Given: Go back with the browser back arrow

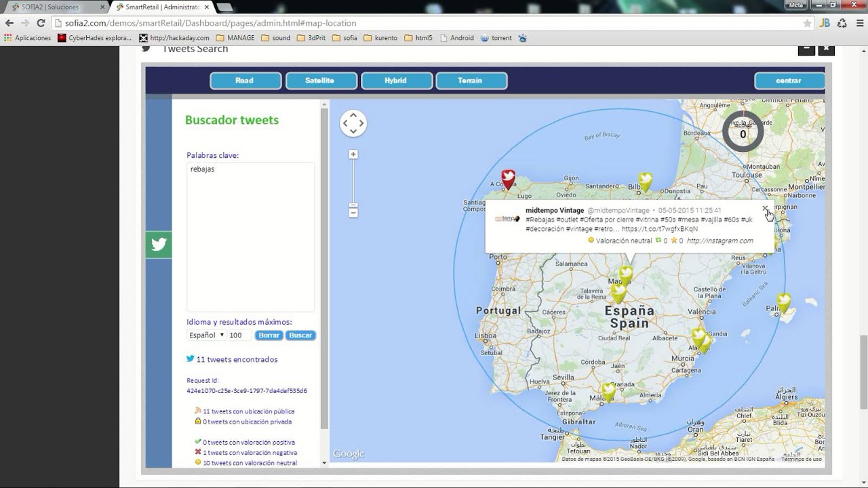Looking at the screenshot, I should click(x=9, y=23).
